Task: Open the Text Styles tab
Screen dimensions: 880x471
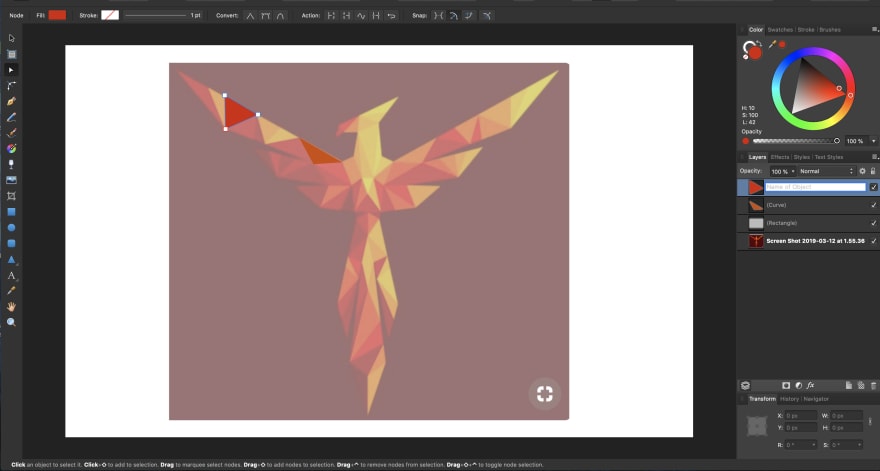Action: 828,157
